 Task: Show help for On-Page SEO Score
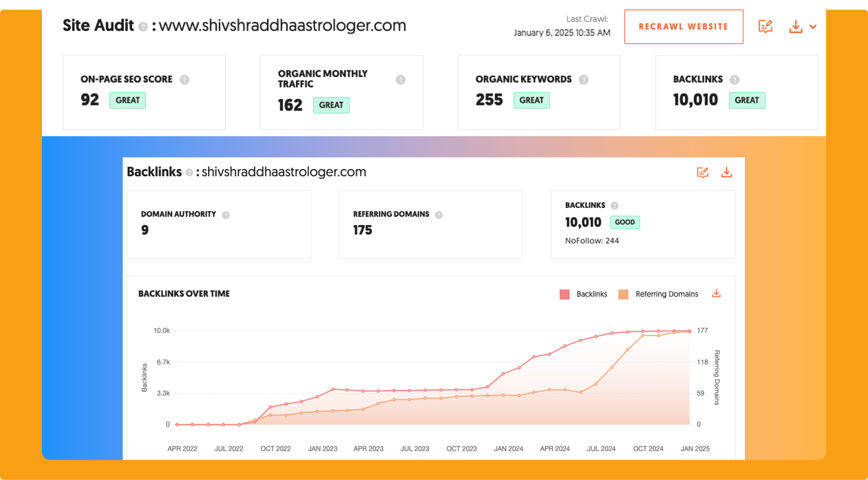point(184,80)
